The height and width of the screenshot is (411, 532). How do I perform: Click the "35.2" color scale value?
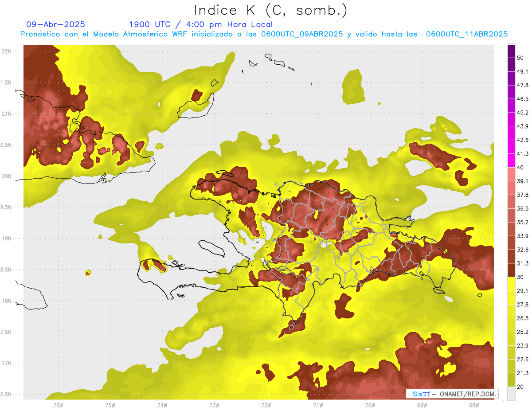pyautogui.click(x=523, y=222)
